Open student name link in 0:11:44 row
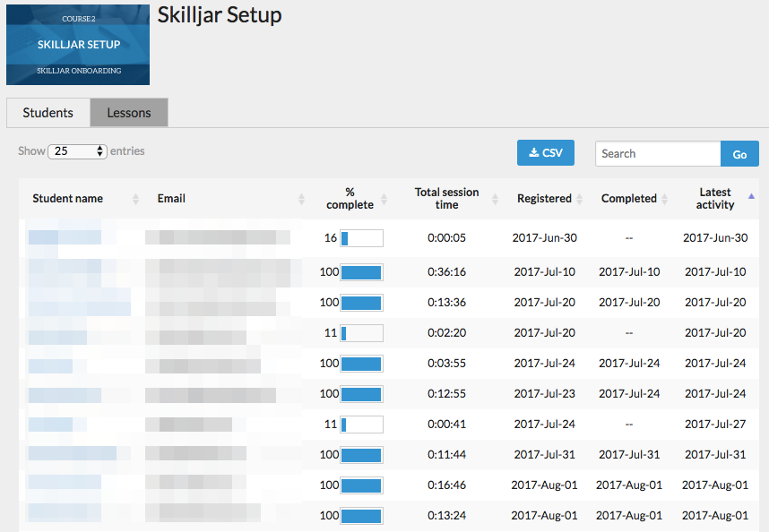Image resolution: width=769 pixels, height=532 pixels. (x=73, y=453)
